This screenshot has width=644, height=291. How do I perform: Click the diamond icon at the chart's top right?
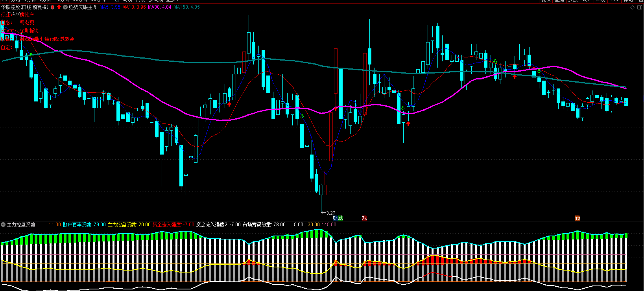pos(632,7)
